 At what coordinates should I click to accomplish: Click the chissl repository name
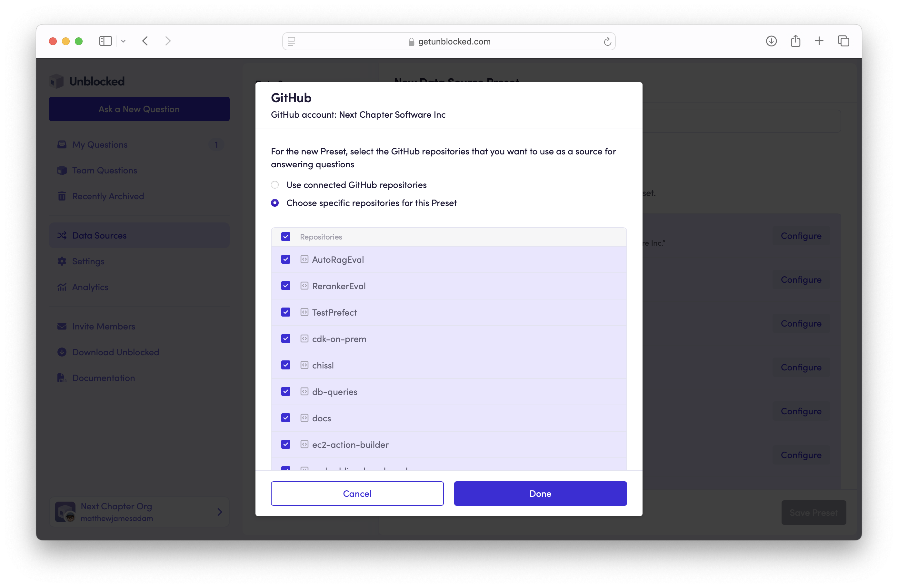[x=323, y=365]
